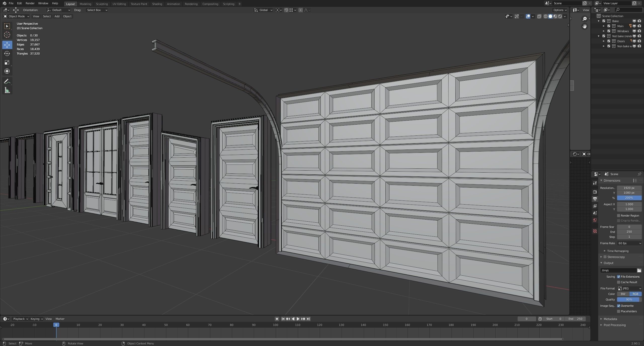644x346 pixels.
Task: Click the zoom magnifier in image editor
Action: [585, 19]
